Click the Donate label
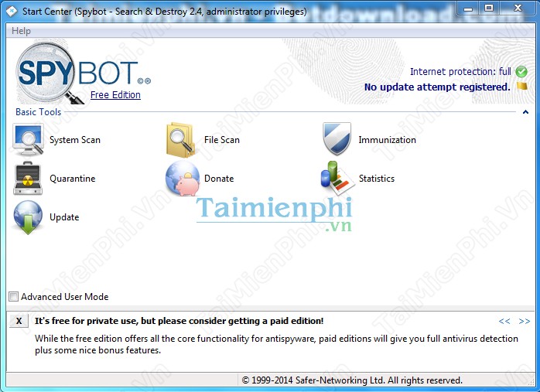 pyautogui.click(x=219, y=179)
